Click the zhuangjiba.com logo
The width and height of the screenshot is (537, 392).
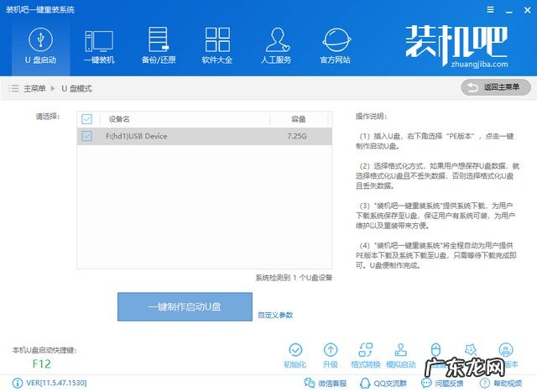point(456,45)
